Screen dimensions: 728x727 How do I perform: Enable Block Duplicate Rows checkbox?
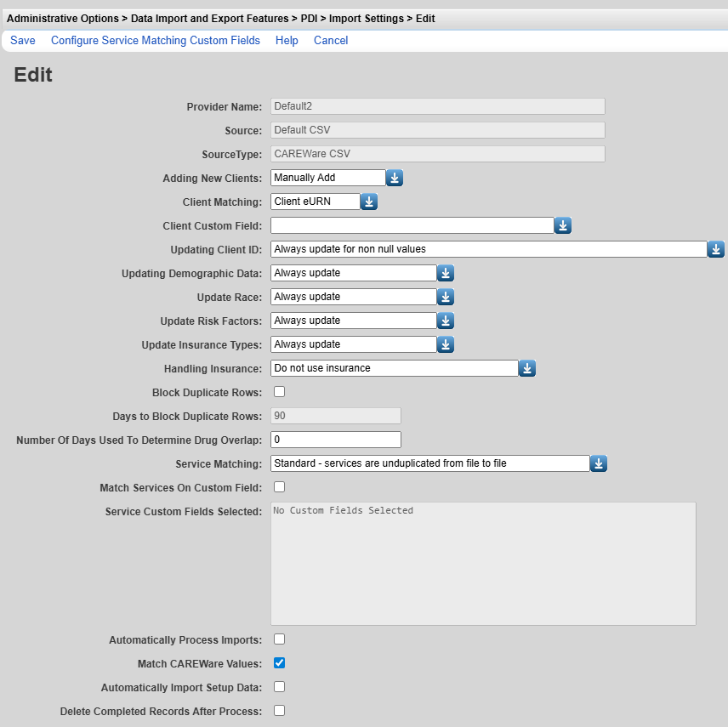click(280, 392)
